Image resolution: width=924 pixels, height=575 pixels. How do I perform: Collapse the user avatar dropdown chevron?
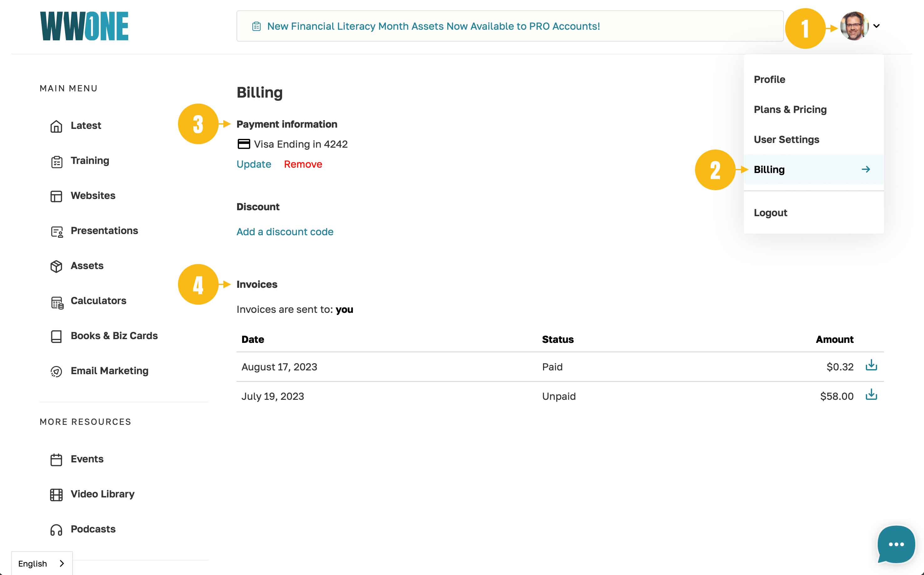876,26
